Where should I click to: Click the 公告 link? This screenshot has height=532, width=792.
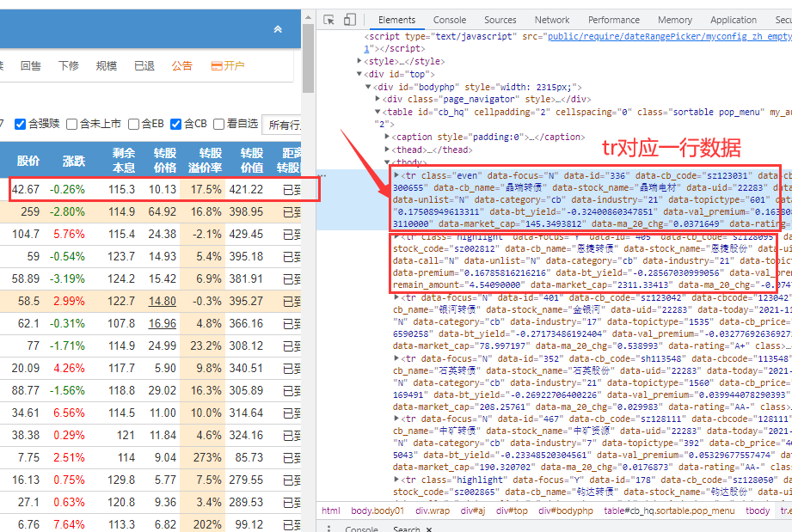[181, 65]
